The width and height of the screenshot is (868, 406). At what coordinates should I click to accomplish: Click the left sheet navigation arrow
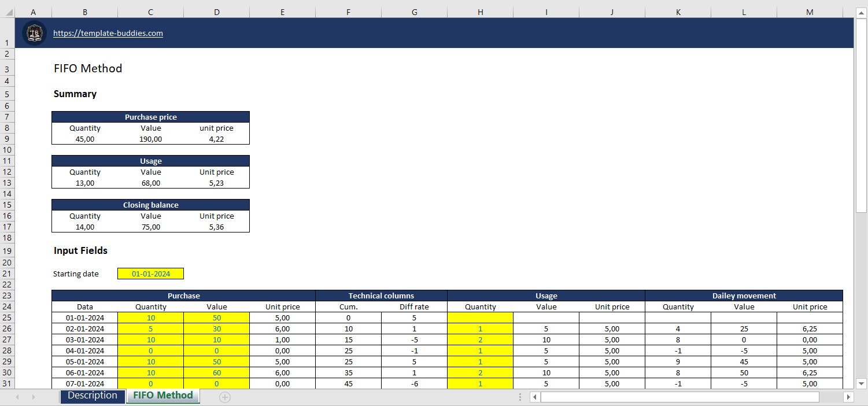coord(16,397)
